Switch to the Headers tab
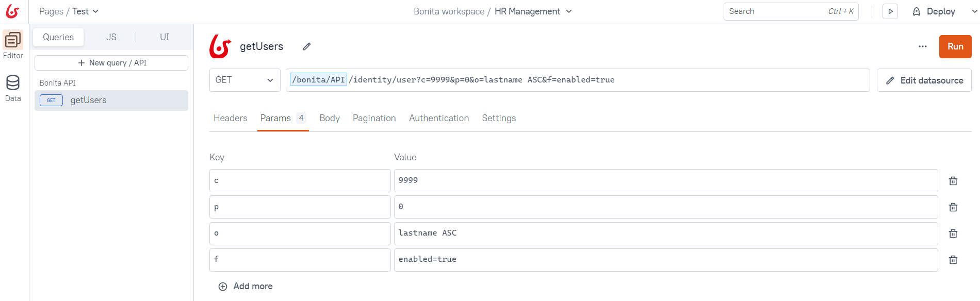Viewport: 980px width, 301px height. coord(230,118)
